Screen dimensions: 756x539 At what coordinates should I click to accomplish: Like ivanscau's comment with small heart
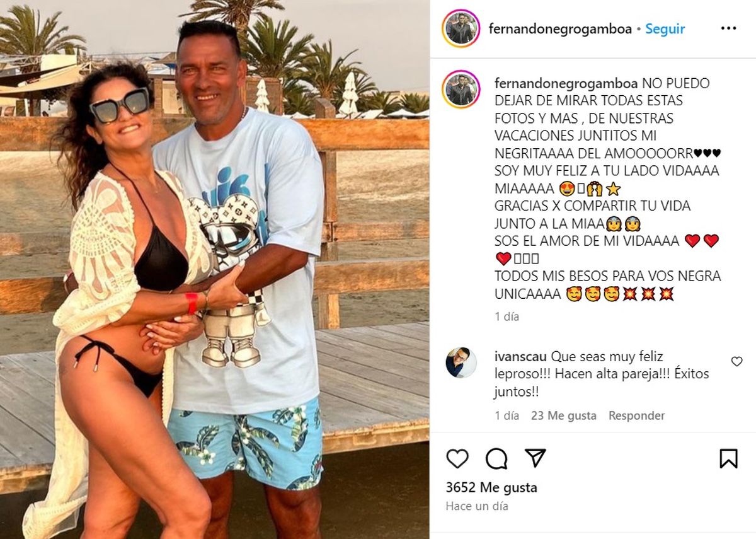click(736, 361)
